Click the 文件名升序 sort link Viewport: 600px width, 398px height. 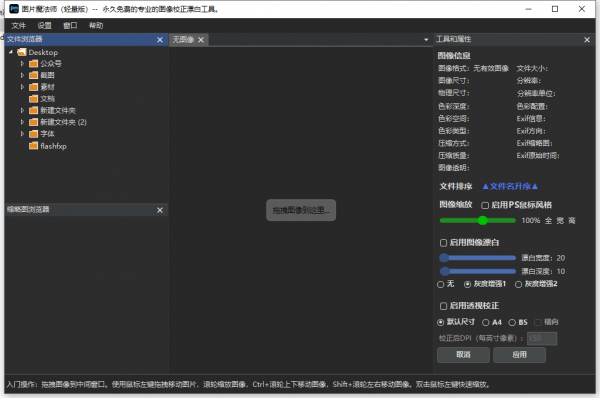point(510,186)
